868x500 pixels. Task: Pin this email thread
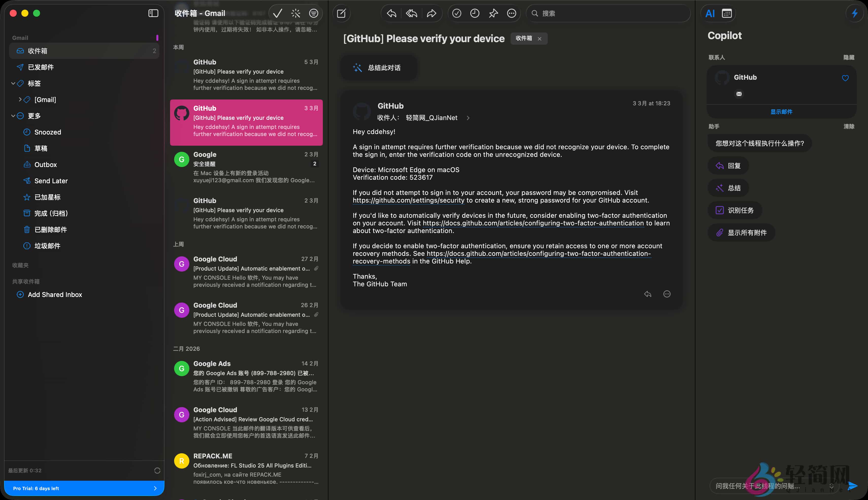coord(493,13)
